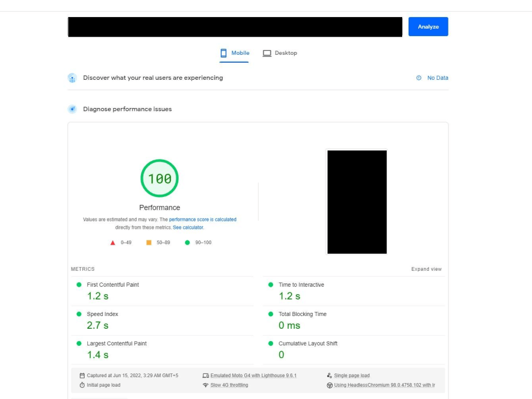The image size is (532, 399).
Task: Click the mobile phone icon
Action: 223,53
